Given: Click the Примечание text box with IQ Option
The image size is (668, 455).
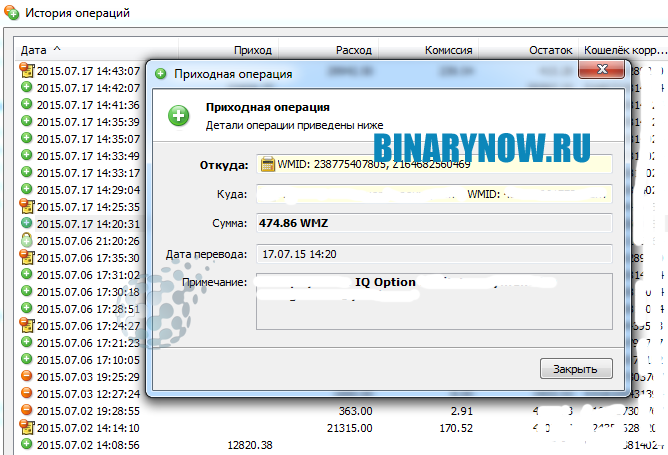Looking at the screenshot, I should (x=434, y=301).
